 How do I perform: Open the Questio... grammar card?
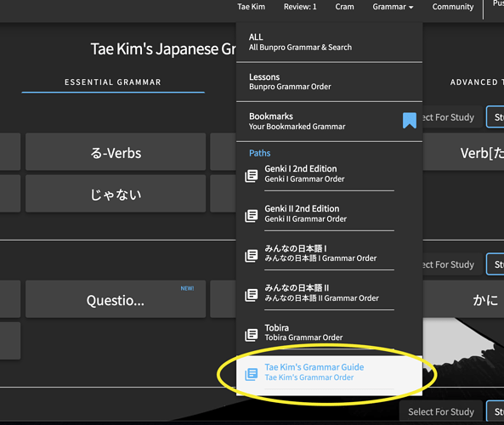(116, 299)
